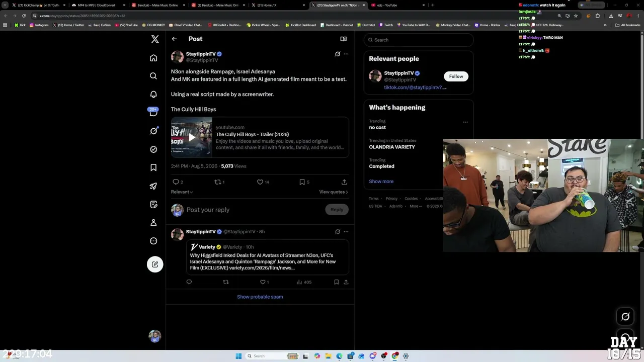Reload the page in browser toolbar
The width and height of the screenshot is (644, 362).
[x=24, y=16]
